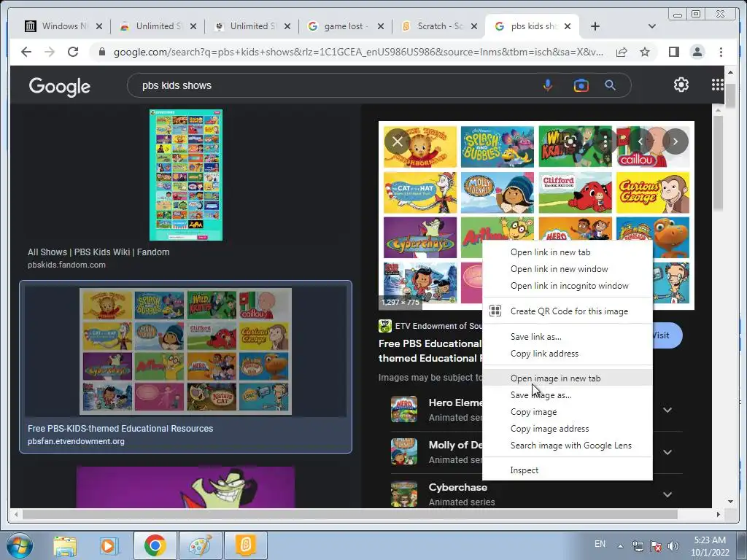Search inside image with Lens icon
This screenshot has width=747, height=560.
click(x=570, y=141)
